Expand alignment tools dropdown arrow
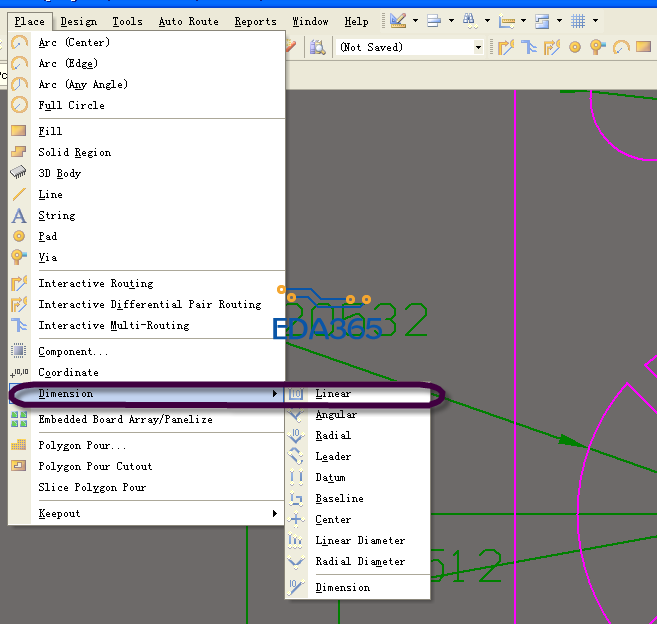This screenshot has width=657, height=624. coord(451,20)
